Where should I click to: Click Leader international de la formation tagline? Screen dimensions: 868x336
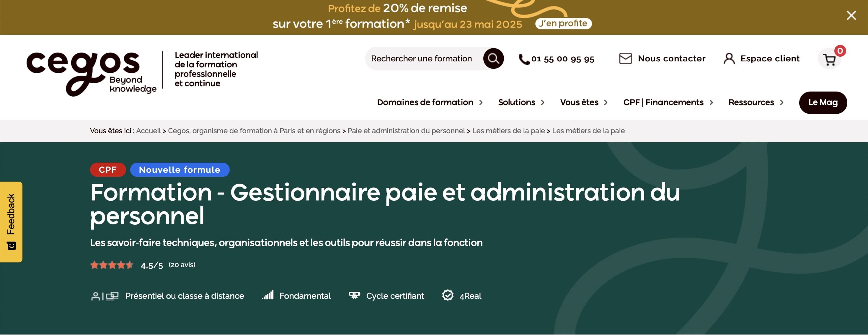[216, 69]
